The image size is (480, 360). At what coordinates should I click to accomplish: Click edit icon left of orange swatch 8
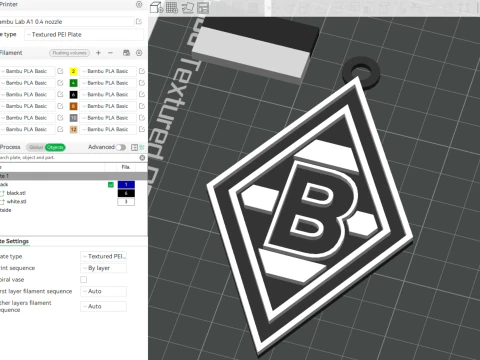pyautogui.click(x=60, y=106)
